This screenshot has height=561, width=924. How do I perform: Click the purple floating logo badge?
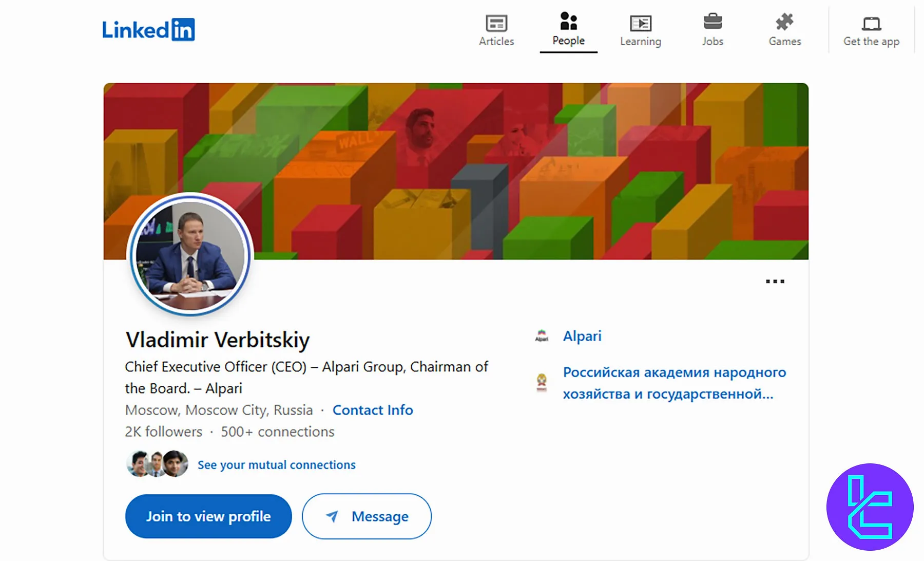point(870,507)
